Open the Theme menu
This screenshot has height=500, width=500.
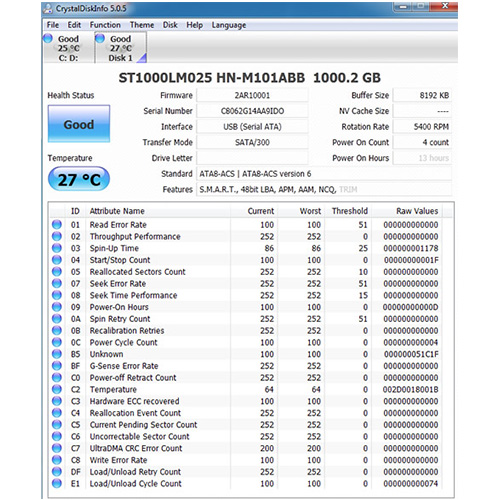[x=142, y=25]
